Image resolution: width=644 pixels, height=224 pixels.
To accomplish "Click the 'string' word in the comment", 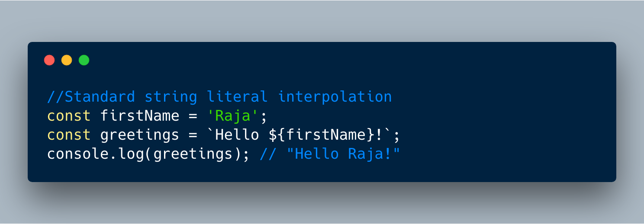I will (x=171, y=96).
